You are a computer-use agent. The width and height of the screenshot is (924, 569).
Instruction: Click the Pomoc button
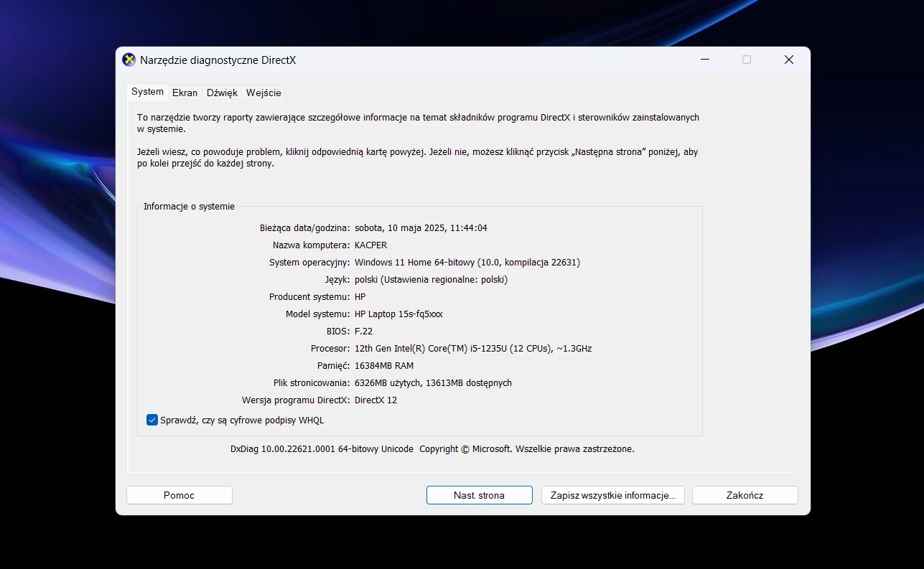click(x=179, y=495)
